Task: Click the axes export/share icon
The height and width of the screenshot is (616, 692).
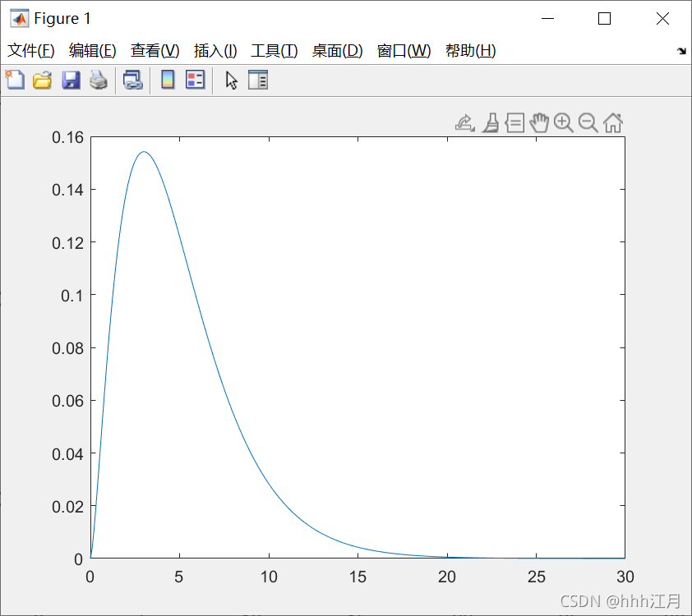Action: [464, 122]
